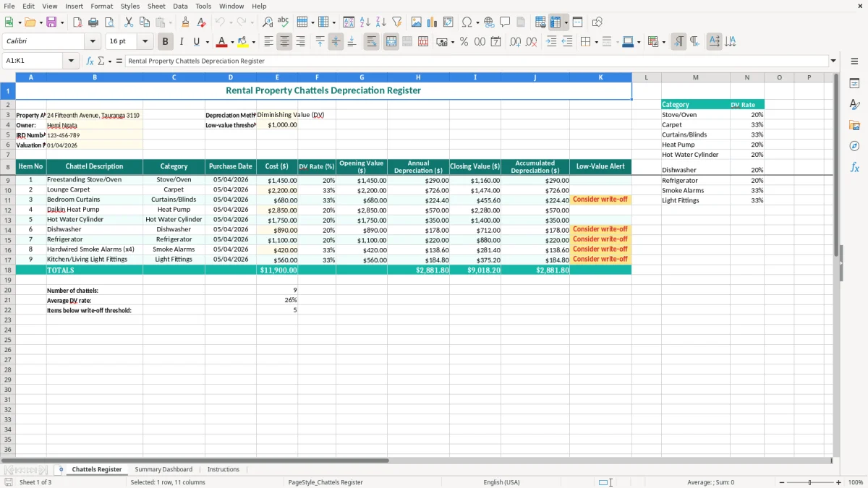Expand Name Box dropdown

click(72, 61)
